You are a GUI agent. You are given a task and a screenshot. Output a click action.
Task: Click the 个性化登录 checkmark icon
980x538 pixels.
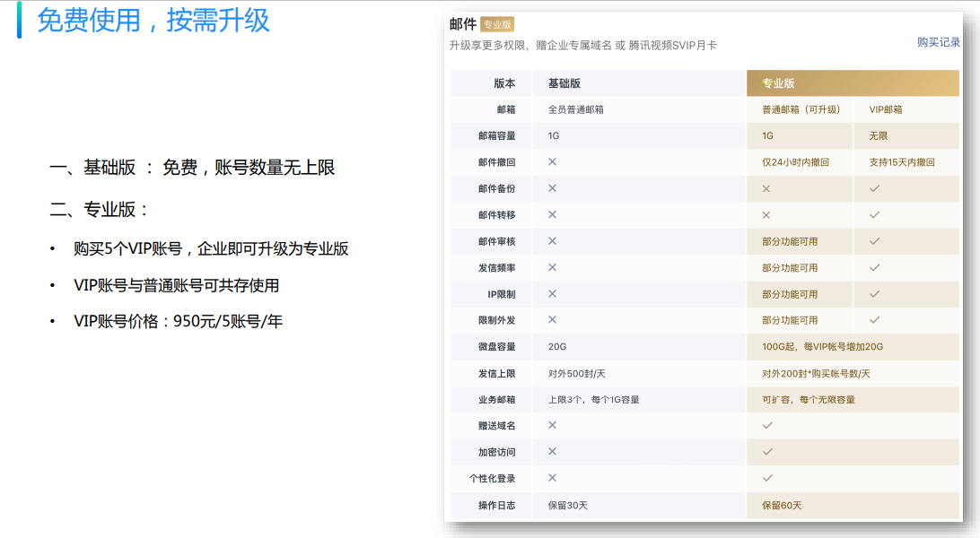(x=766, y=478)
